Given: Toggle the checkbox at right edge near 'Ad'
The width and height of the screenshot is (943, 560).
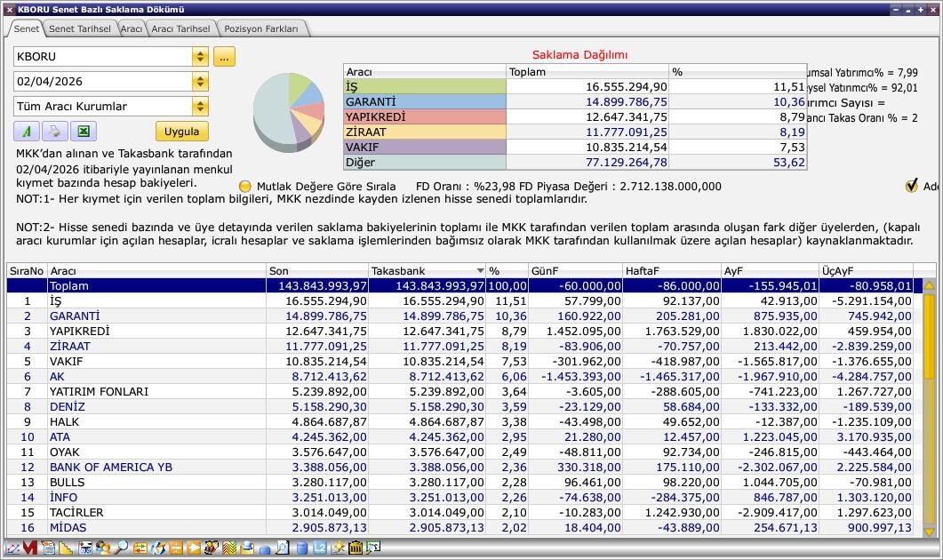Looking at the screenshot, I should 911,186.
